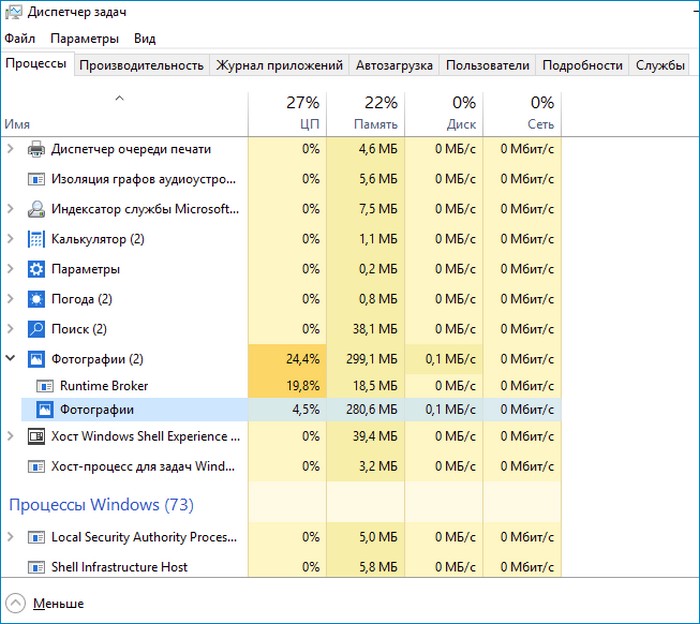Collapse the Фотографии (2) process group

(x=11, y=359)
